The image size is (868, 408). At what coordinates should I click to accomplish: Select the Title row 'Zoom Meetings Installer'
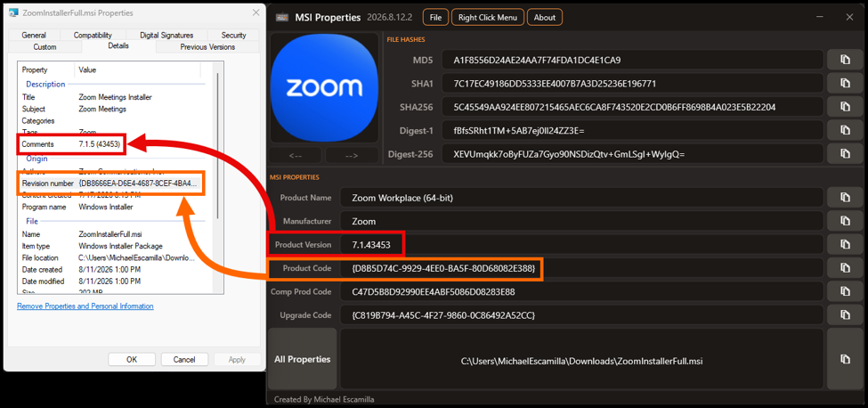tap(113, 97)
